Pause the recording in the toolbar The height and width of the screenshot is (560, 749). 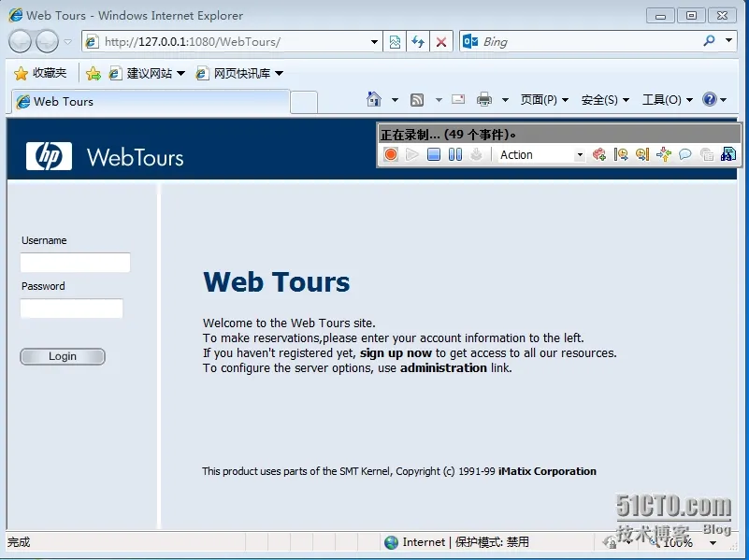click(x=455, y=154)
